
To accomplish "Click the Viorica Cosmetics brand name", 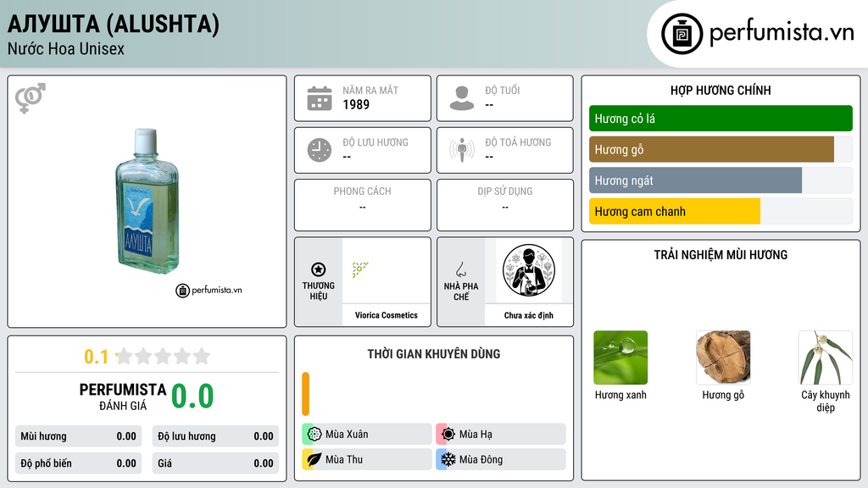I will pyautogui.click(x=387, y=315).
